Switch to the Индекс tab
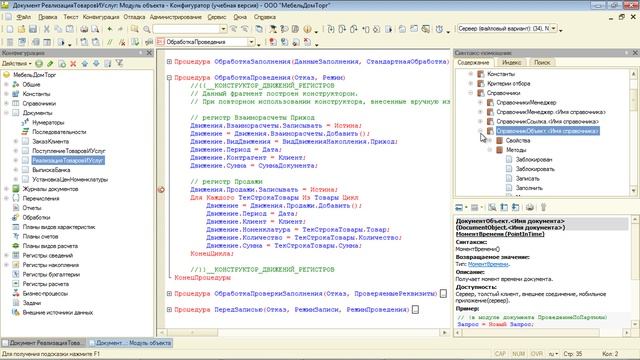The image size is (640, 360). pyautogui.click(x=511, y=62)
